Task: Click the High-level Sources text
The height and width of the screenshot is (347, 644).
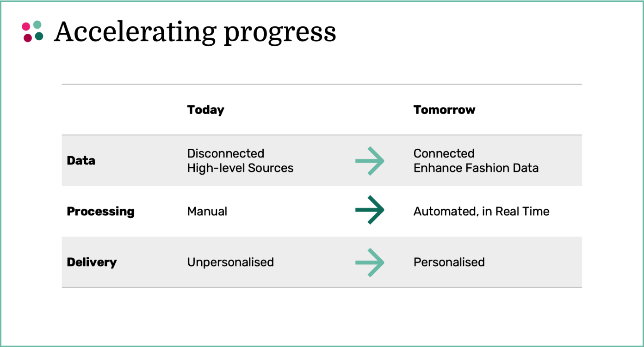Action: (240, 168)
